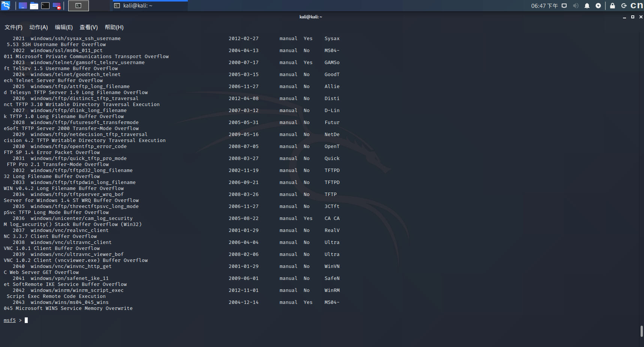644x347 pixels.
Task: Click 'M log_security() Stack Buffer Overflow (Win32)'
Action: tap(73, 224)
